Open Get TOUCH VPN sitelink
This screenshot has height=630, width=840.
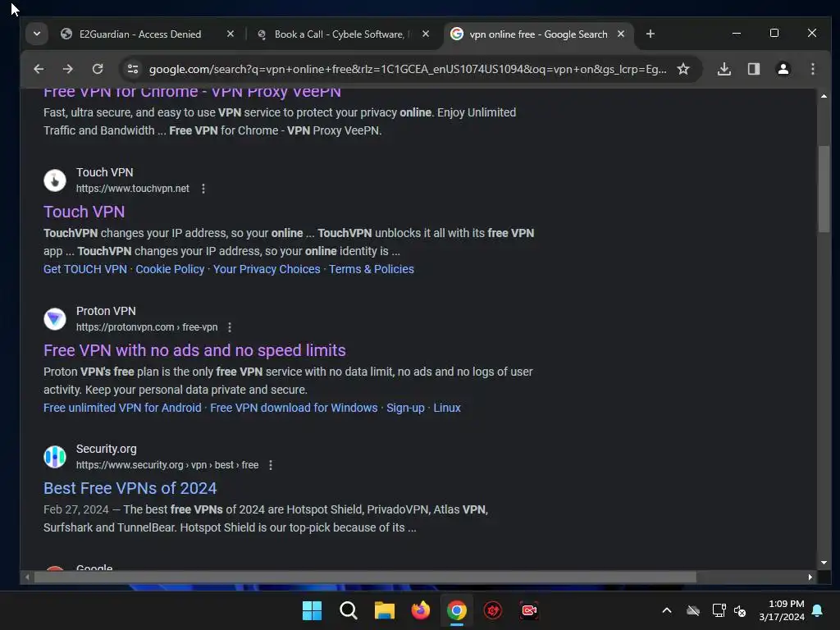(85, 269)
